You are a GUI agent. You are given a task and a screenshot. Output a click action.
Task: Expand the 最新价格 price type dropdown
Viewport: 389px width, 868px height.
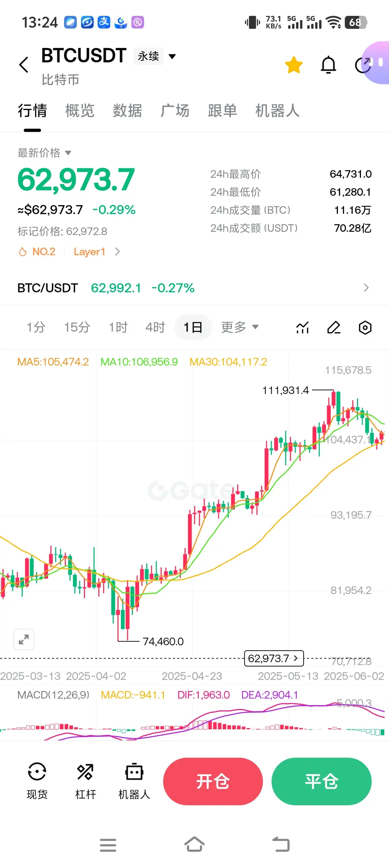click(x=44, y=153)
